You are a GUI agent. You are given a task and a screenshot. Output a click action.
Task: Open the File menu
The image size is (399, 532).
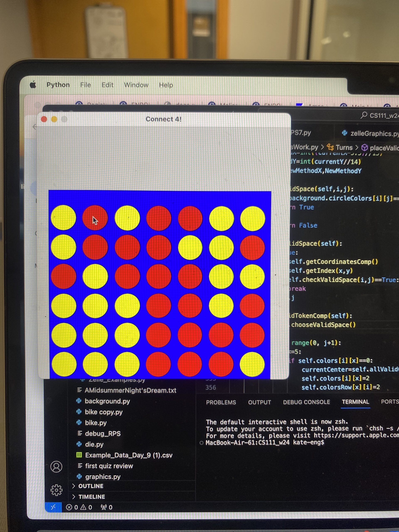(86, 85)
